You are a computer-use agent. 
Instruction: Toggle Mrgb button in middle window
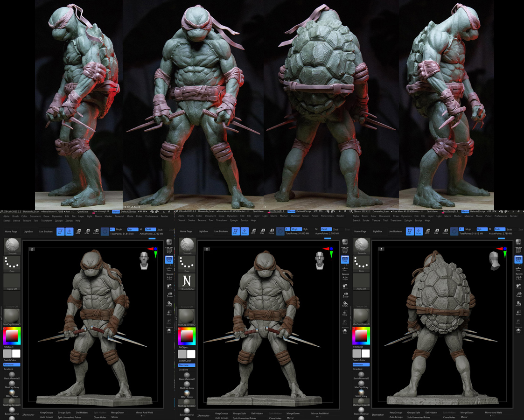click(296, 229)
